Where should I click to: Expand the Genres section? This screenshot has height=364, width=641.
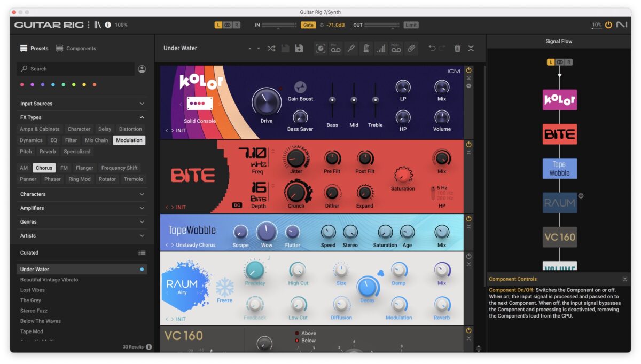pyautogui.click(x=82, y=222)
